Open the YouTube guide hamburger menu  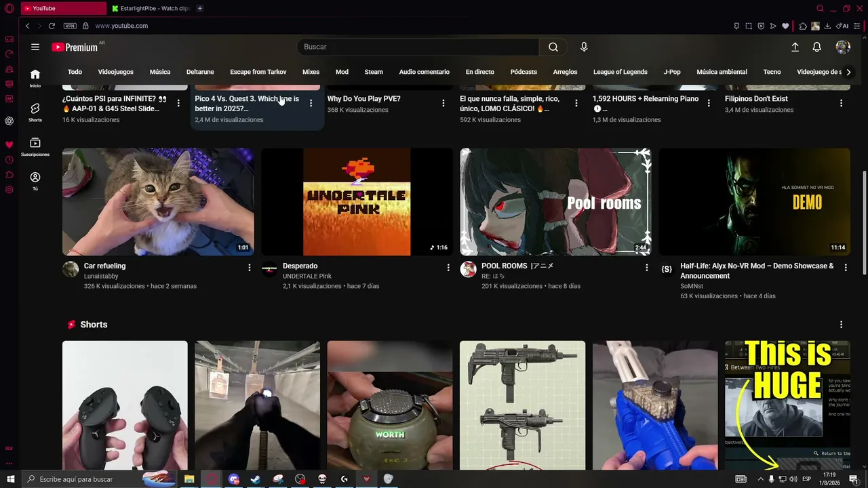click(35, 47)
